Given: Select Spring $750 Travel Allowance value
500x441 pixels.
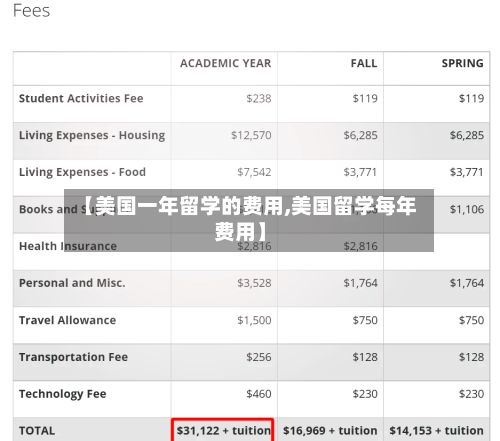Looking at the screenshot, I should [471, 320].
